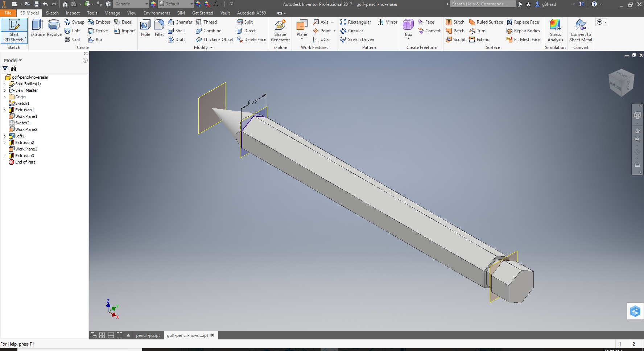Open the File menu
Image resolution: width=644 pixels, height=351 pixels.
[x=8, y=13]
